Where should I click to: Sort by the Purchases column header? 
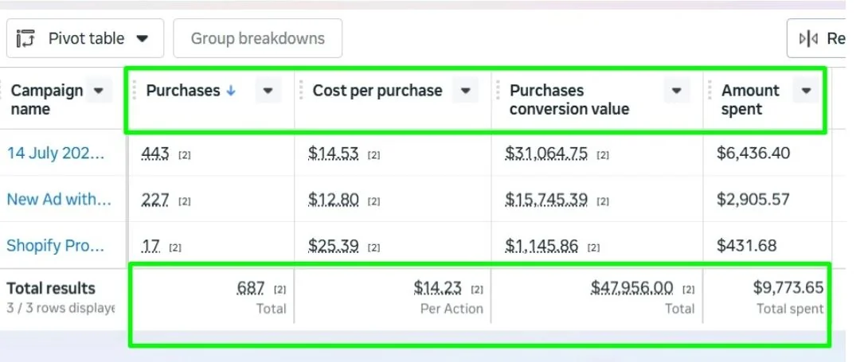[x=182, y=91]
